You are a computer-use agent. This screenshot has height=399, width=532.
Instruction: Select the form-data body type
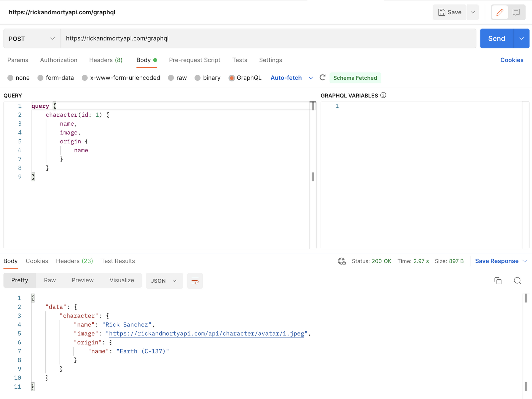click(41, 77)
